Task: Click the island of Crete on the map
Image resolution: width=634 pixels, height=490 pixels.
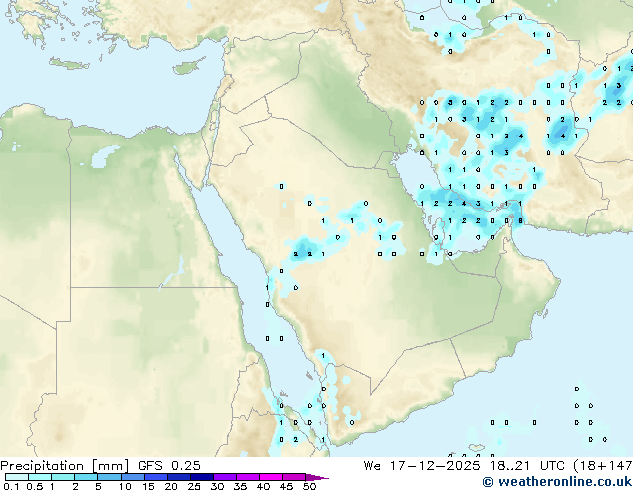Action: (69, 64)
